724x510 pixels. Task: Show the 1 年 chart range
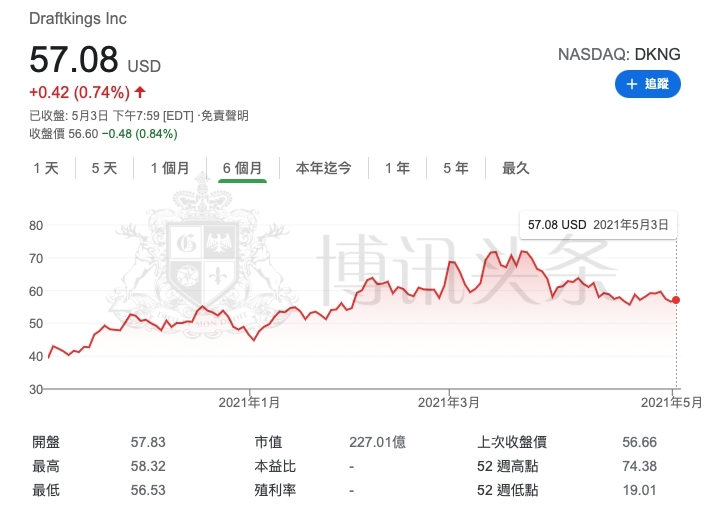pos(397,168)
